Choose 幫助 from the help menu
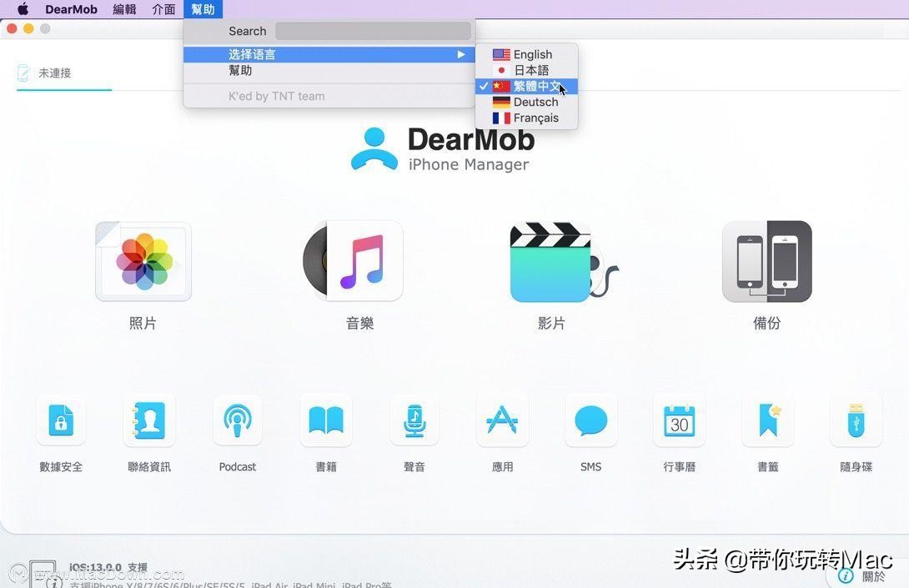 tap(240, 70)
